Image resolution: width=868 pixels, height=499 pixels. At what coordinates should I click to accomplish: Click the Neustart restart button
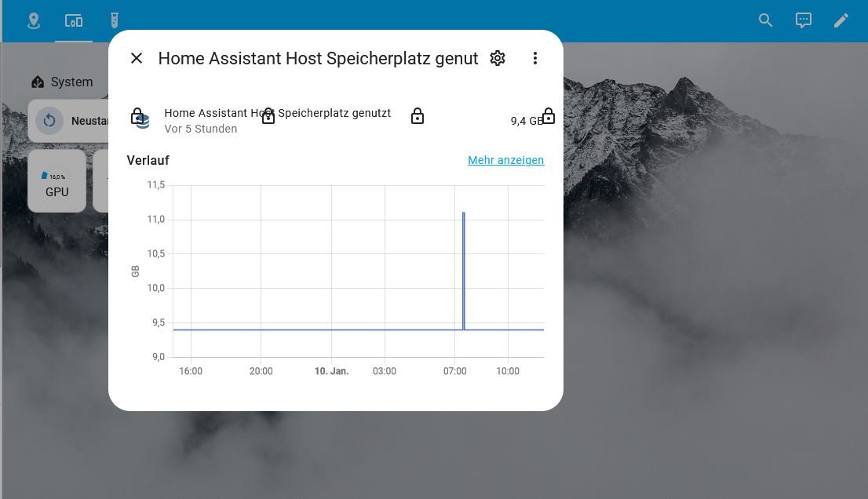pyautogui.click(x=68, y=120)
